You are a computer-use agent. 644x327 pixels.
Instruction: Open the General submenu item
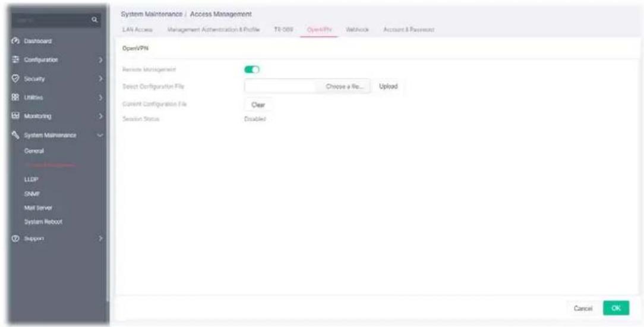[34, 151]
